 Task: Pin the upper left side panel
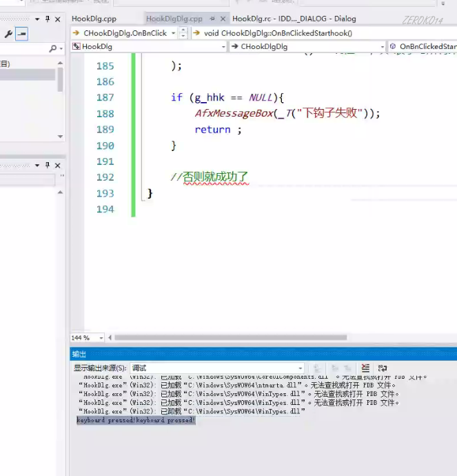(x=48, y=19)
